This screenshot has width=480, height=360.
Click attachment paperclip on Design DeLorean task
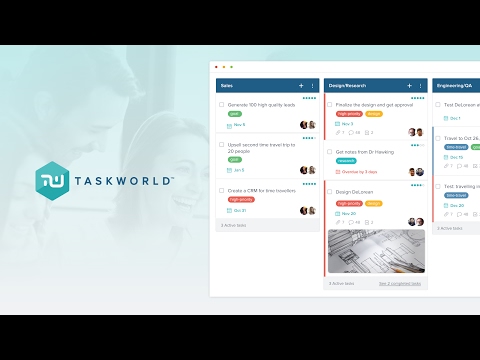click(x=338, y=222)
